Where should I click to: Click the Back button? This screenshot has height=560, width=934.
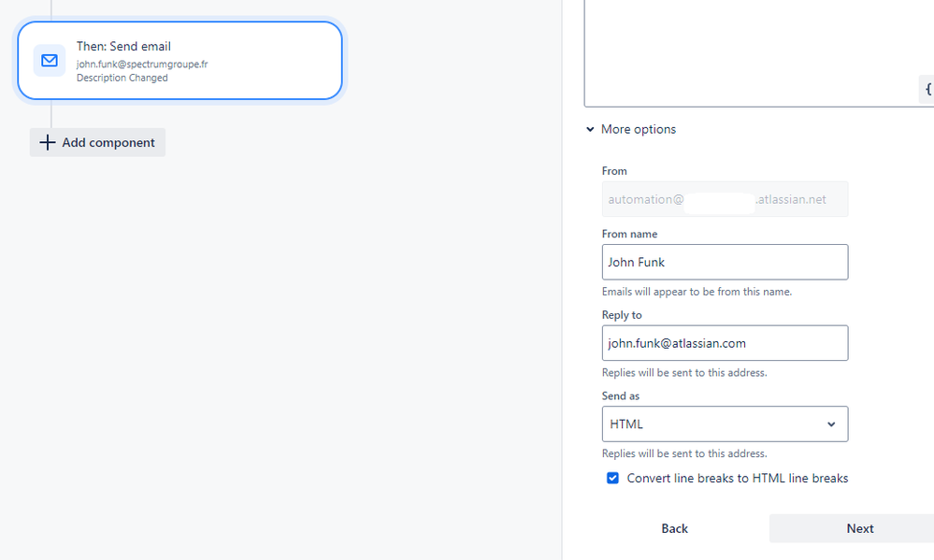pos(674,528)
